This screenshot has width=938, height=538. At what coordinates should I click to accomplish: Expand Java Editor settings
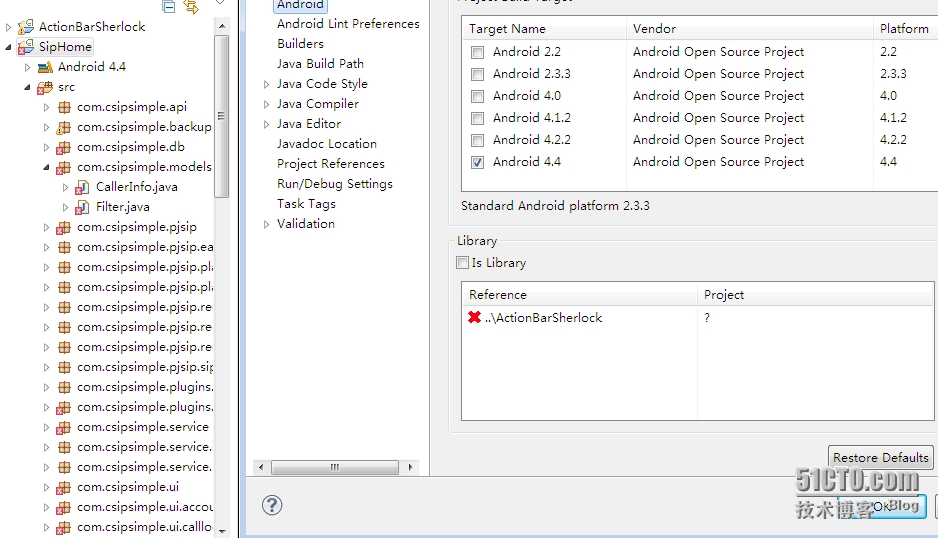(x=266, y=124)
